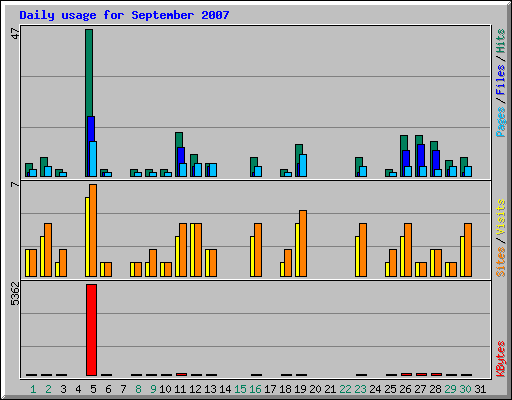The height and width of the screenshot is (400, 512).
Task: Click day label "9" on the x-axis
Action: click(153, 389)
